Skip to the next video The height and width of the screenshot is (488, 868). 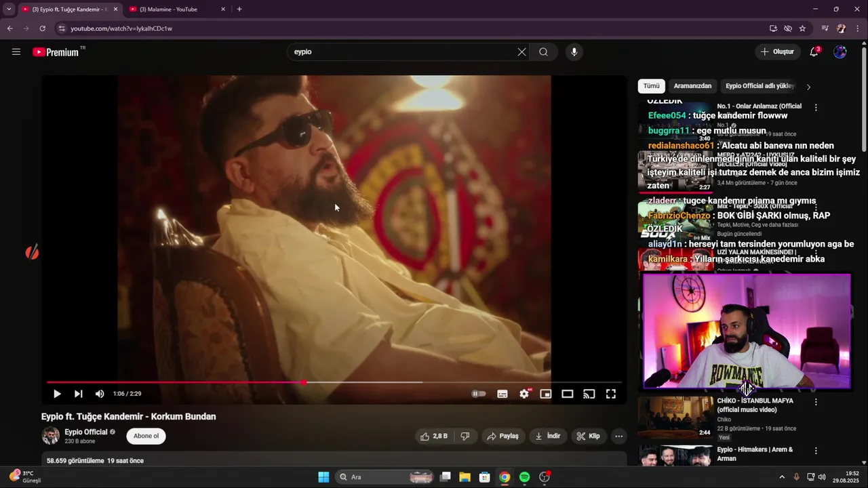pyautogui.click(x=78, y=394)
